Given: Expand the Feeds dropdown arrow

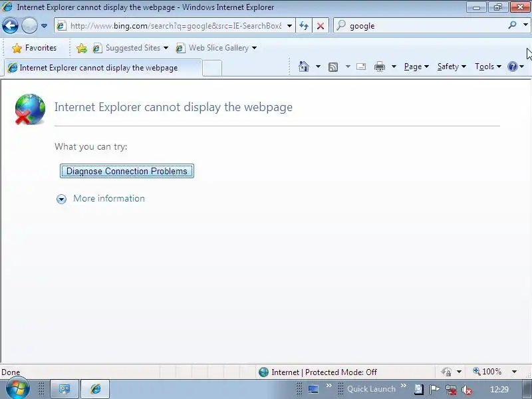Looking at the screenshot, I should pyautogui.click(x=348, y=66).
